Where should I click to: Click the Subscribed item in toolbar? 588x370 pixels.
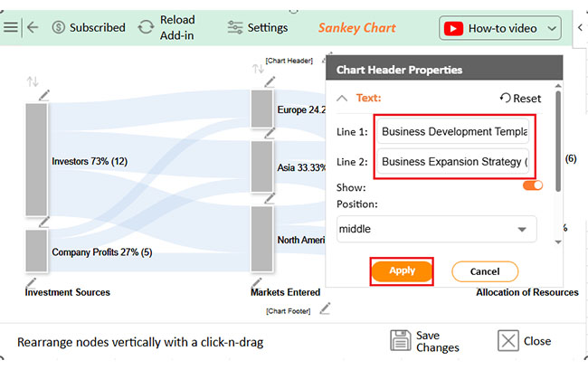coord(89,27)
